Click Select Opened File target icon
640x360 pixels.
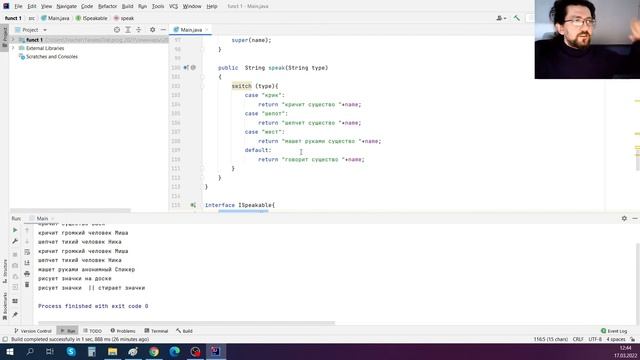coord(117,30)
